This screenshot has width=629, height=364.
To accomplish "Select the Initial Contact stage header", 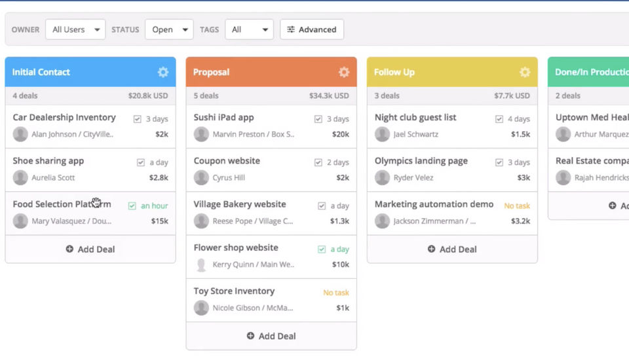I will 90,72.
